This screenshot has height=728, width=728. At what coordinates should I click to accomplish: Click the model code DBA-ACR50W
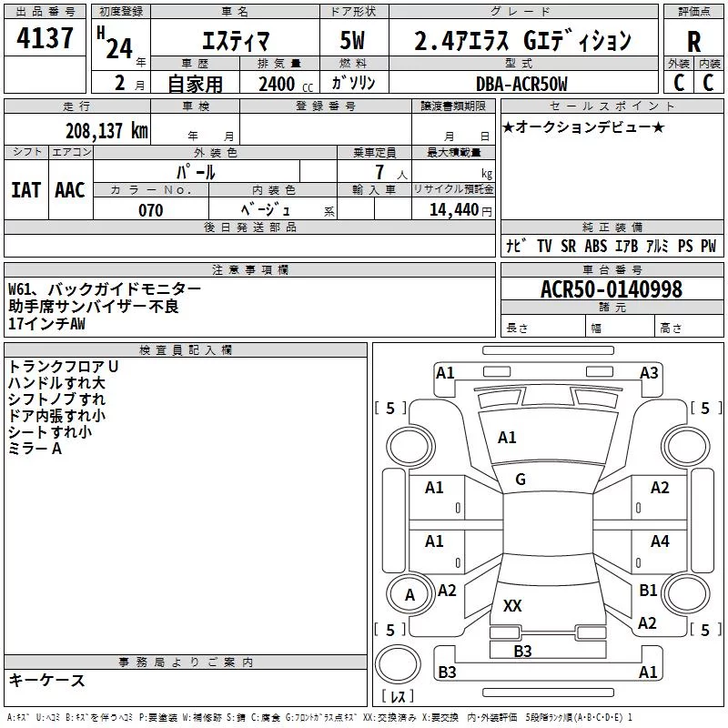[x=521, y=84]
